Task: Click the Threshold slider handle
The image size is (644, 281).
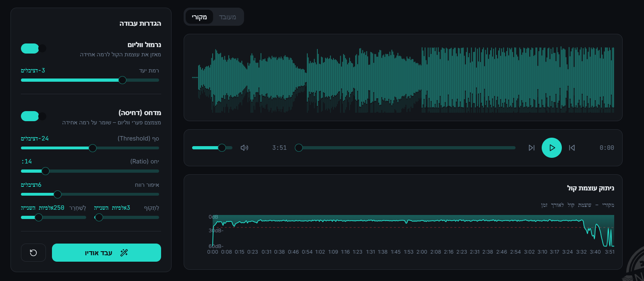Action: [x=93, y=148]
